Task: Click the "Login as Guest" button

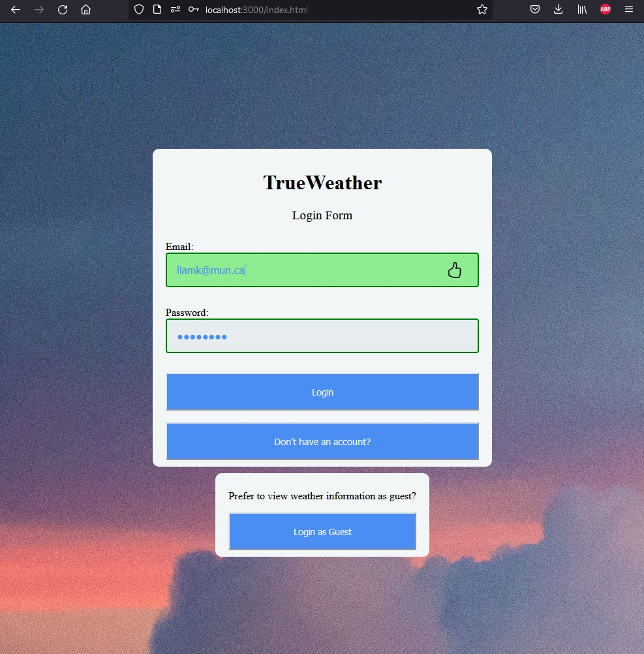Action: click(322, 531)
